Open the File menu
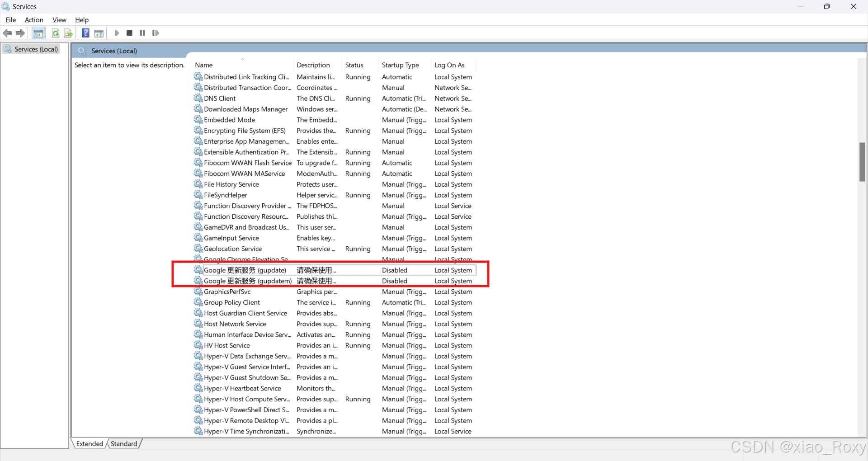The width and height of the screenshot is (868, 461). tap(11, 20)
